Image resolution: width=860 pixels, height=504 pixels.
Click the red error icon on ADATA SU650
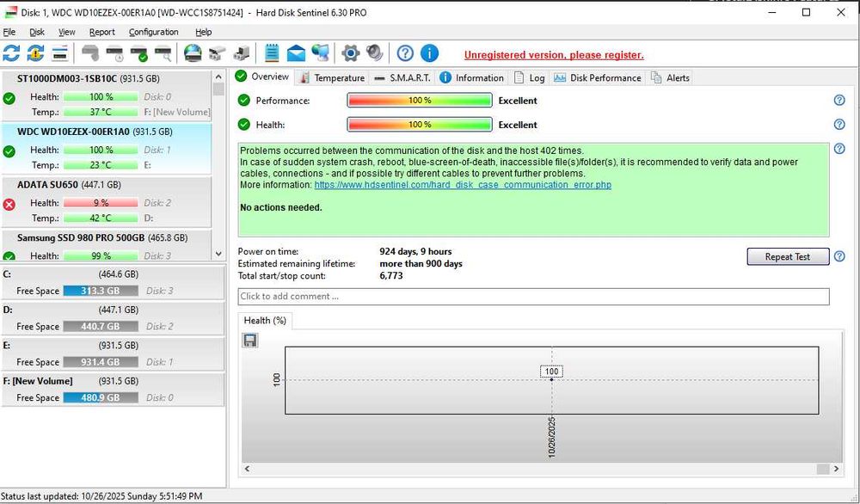9,205
